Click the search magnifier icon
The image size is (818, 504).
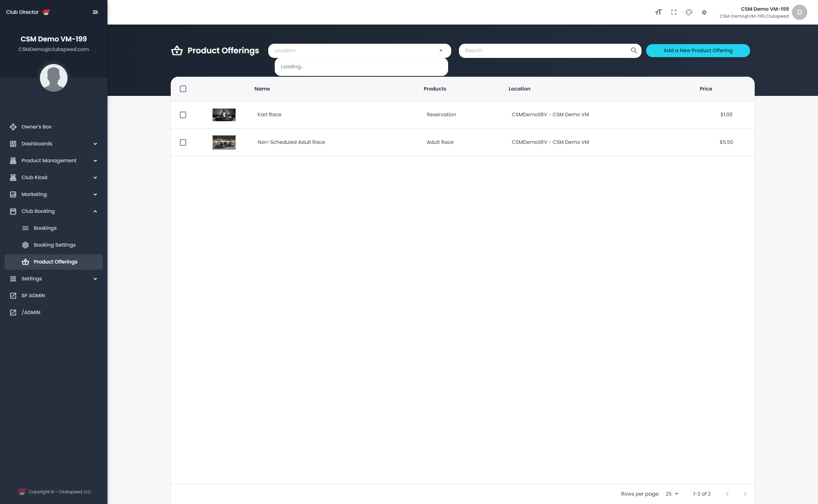click(634, 50)
